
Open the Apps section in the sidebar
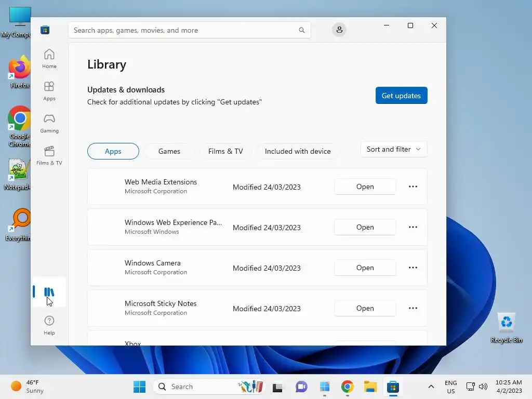pyautogui.click(x=49, y=91)
